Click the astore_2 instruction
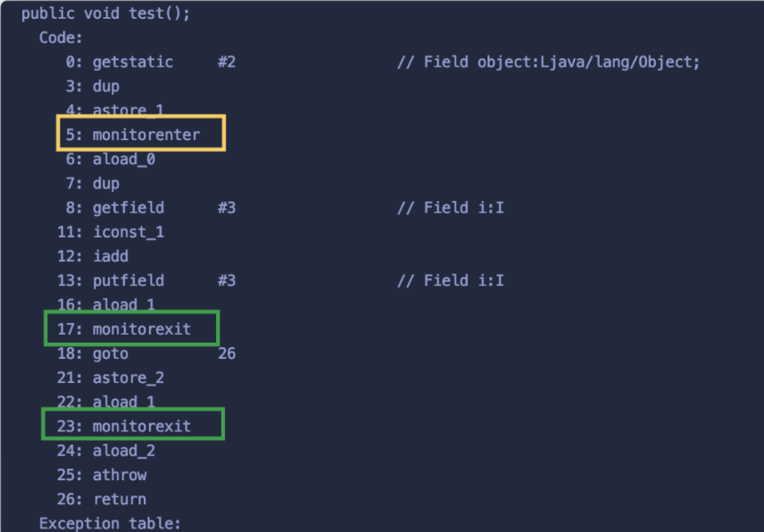The height and width of the screenshot is (532, 764). click(111, 378)
